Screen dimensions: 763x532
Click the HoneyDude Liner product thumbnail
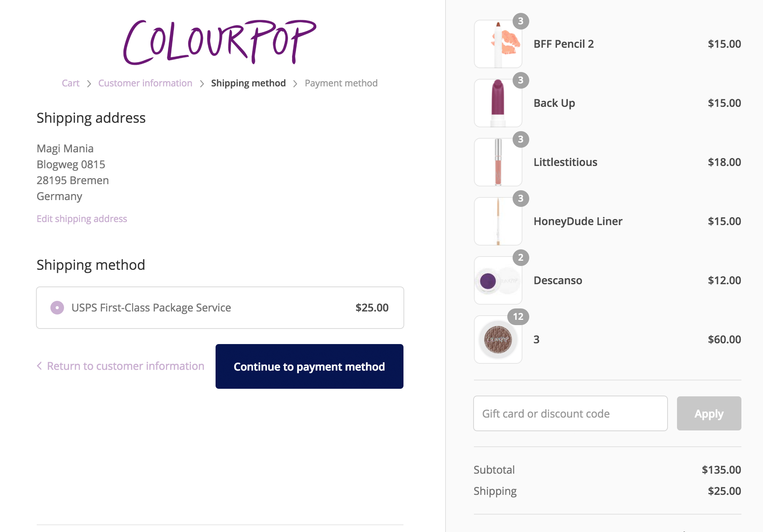click(x=498, y=221)
